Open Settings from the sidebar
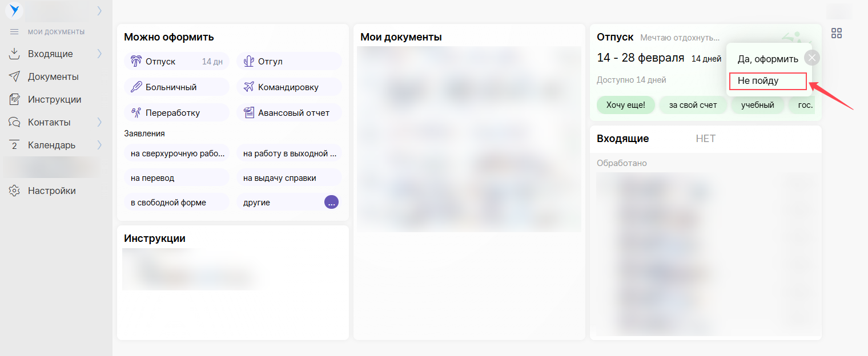 [x=51, y=191]
